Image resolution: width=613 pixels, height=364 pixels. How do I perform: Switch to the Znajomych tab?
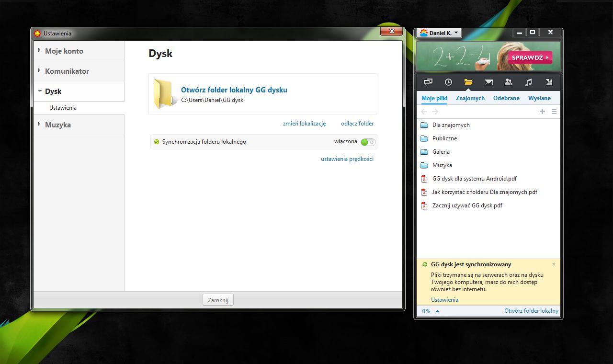[x=470, y=98]
